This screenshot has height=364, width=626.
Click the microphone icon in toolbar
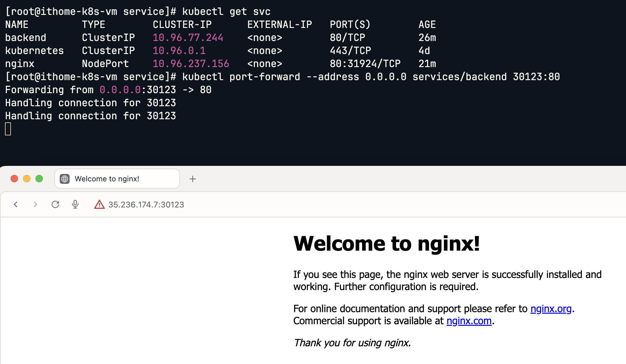point(75,204)
